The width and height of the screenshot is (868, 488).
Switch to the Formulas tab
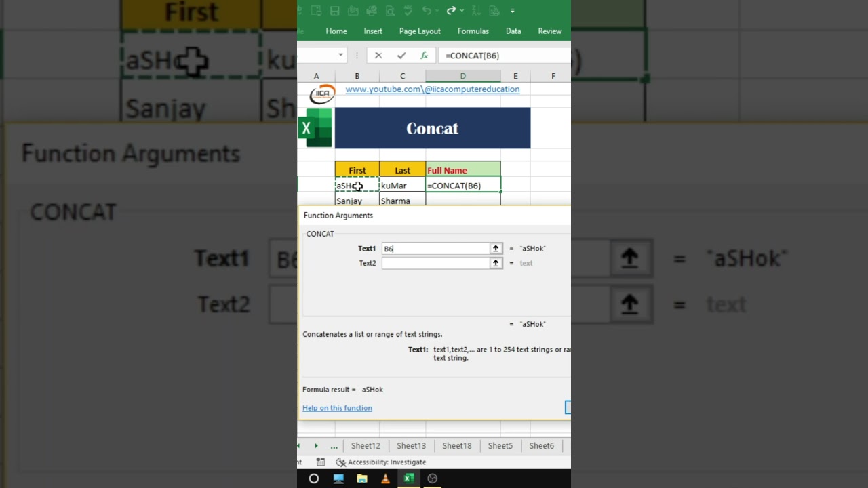[473, 31]
